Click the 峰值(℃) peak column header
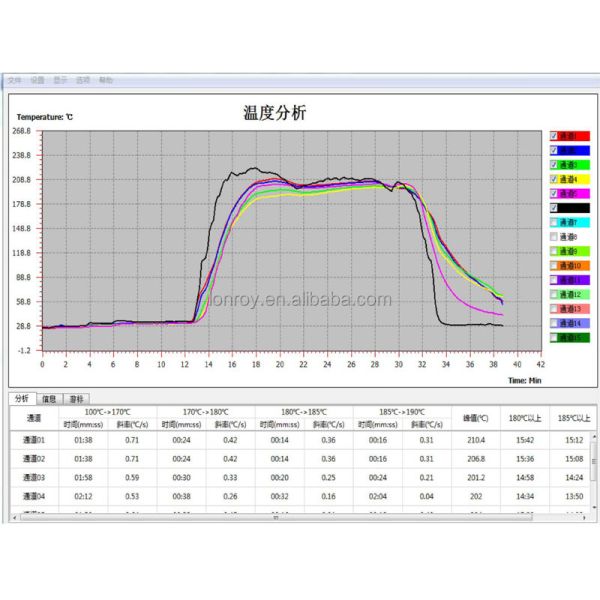The width and height of the screenshot is (600, 600). point(476,418)
